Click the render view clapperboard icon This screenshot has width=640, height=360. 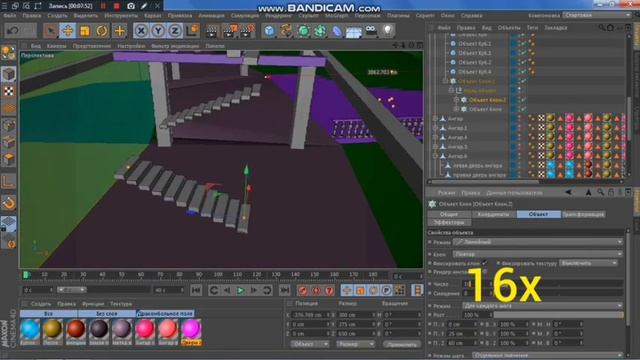coord(212,31)
